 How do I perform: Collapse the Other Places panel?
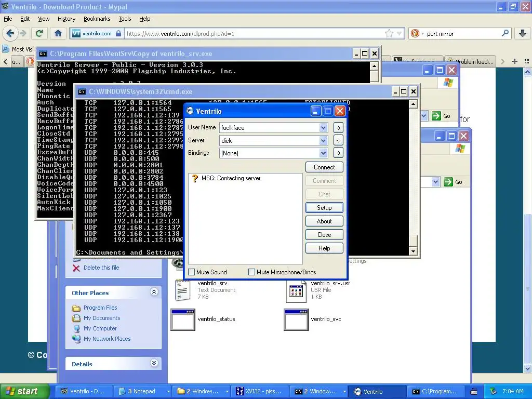[154, 292]
